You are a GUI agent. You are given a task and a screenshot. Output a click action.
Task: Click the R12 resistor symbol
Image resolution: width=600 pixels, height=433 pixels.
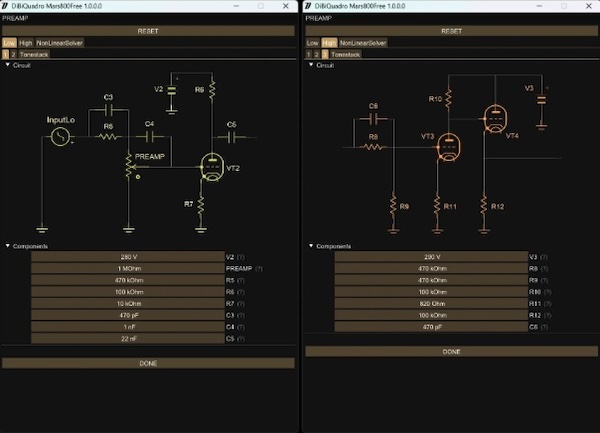(484, 207)
